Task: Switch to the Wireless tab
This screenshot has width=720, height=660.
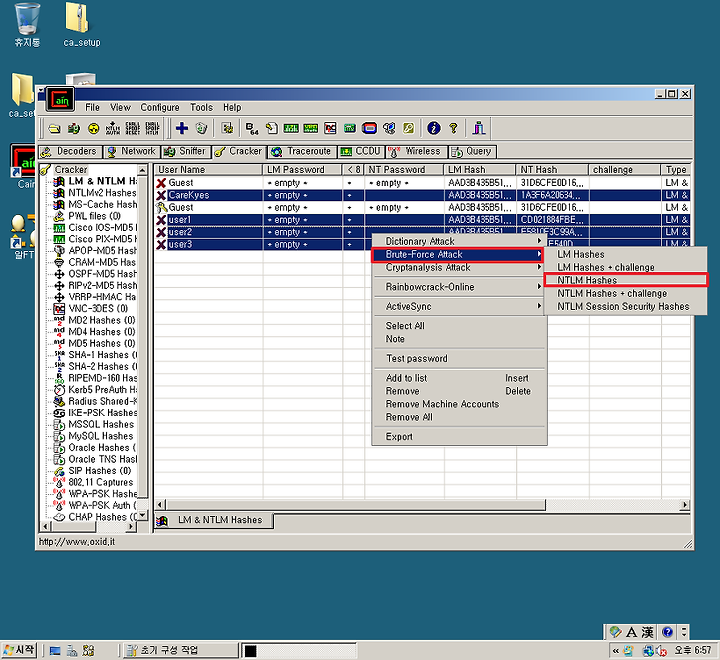Action: [416, 151]
